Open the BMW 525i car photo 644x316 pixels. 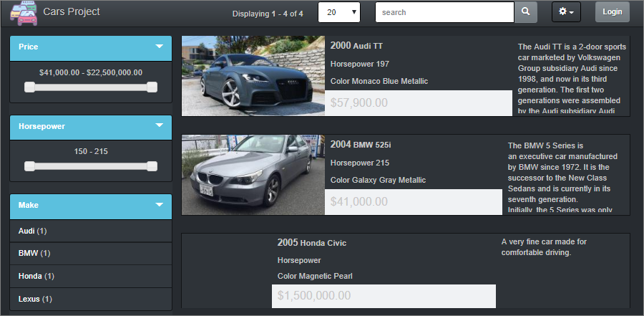point(253,175)
